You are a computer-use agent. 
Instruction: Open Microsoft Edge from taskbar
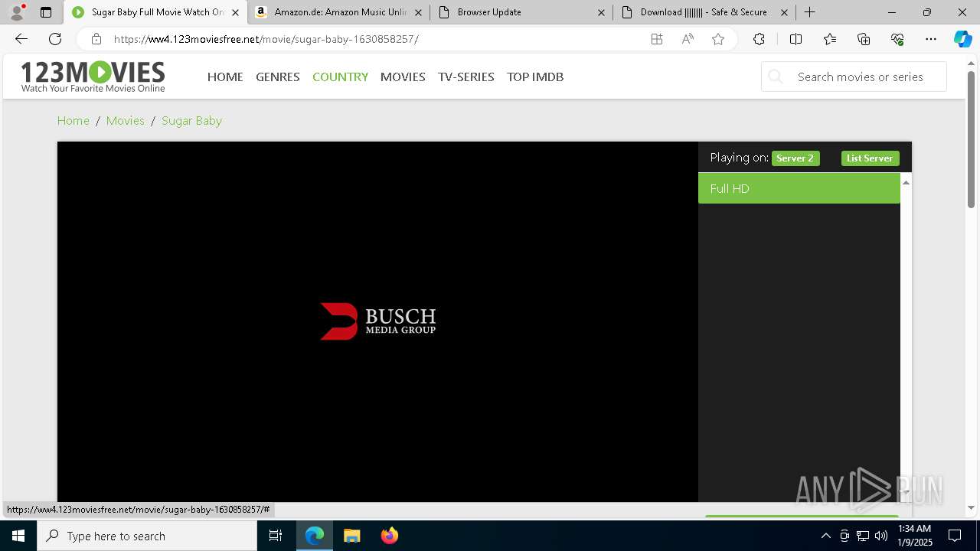(x=315, y=536)
